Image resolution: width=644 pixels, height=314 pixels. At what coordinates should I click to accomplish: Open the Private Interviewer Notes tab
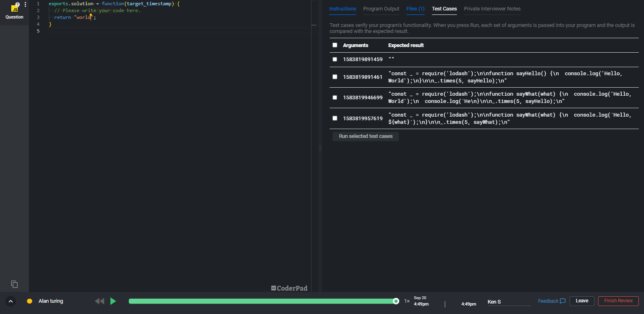[x=492, y=9]
